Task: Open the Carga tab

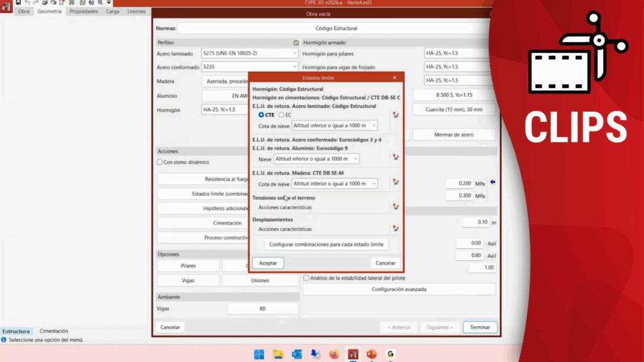Action: [x=113, y=11]
